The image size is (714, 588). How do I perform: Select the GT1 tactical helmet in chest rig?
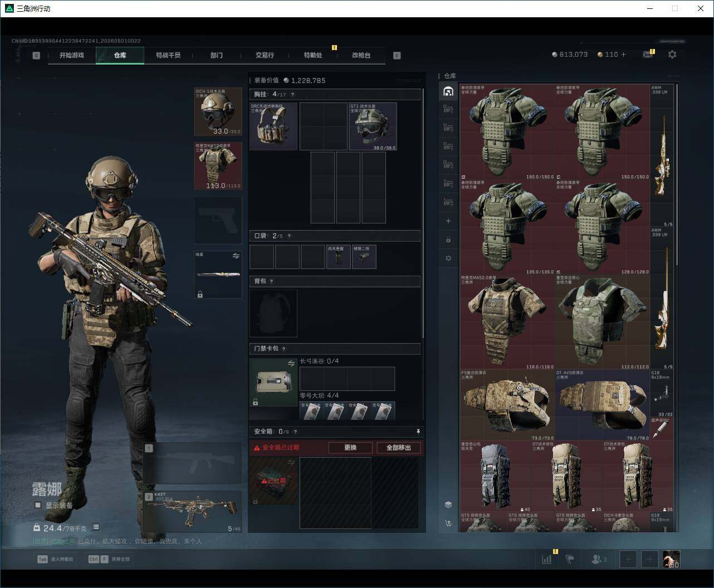pos(373,126)
